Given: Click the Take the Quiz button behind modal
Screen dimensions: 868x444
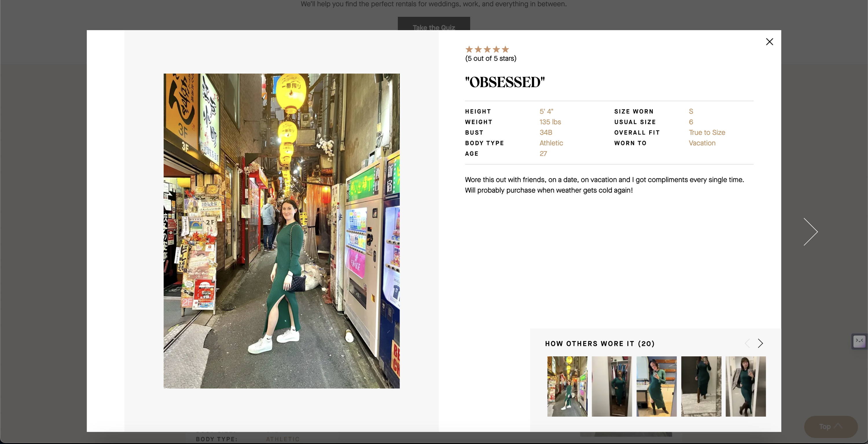Looking at the screenshot, I should 434,24.
